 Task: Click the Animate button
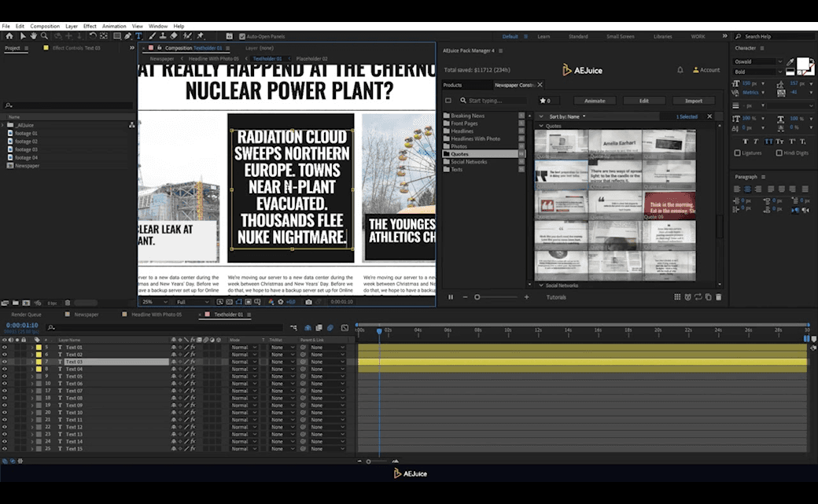point(594,101)
